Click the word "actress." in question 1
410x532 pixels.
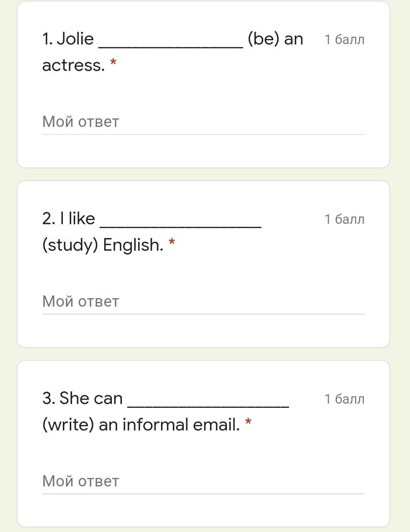point(73,66)
